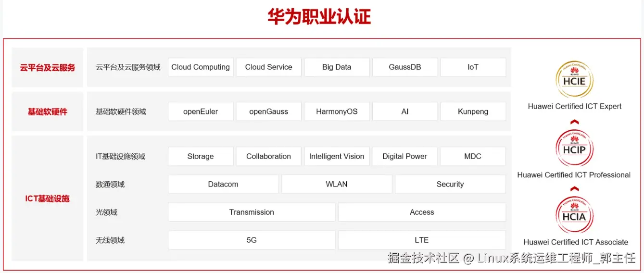Viewport: 644px width, 273px height.
Task: Click the Huawei Certified ICT Professional text
Action: coord(574,175)
